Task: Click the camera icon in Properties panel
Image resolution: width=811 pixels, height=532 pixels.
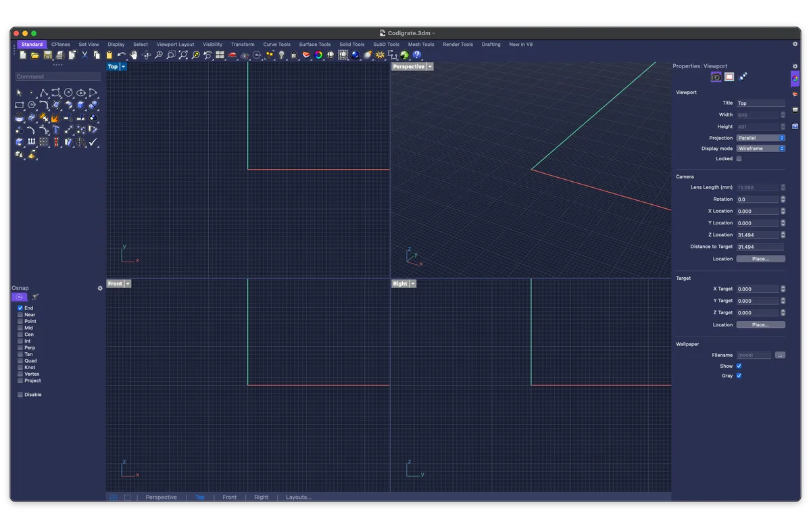Action: 716,77
